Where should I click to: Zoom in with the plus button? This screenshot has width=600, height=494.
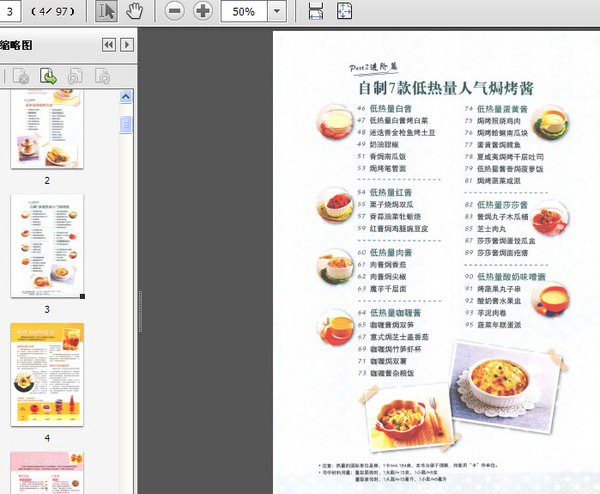[202, 11]
